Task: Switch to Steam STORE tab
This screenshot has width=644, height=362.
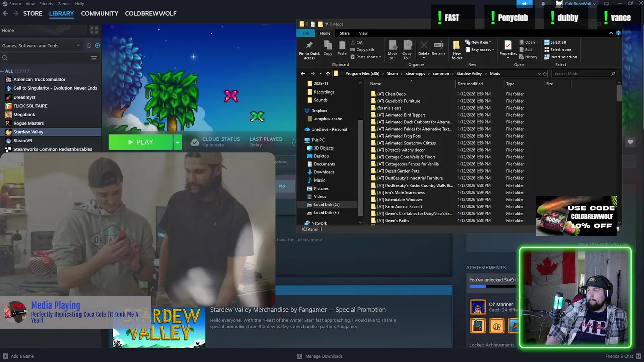Action: [x=33, y=13]
